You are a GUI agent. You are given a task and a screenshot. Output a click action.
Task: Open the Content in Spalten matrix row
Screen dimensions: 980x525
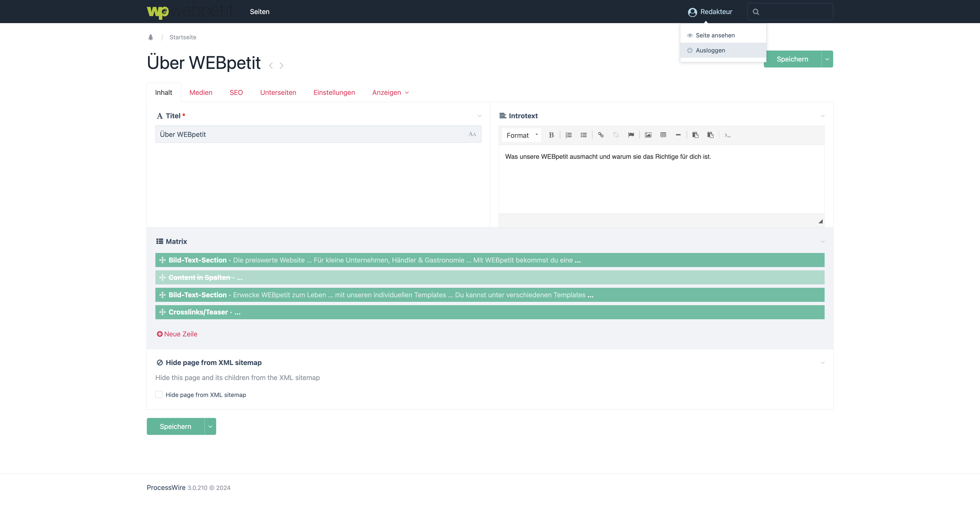point(490,278)
